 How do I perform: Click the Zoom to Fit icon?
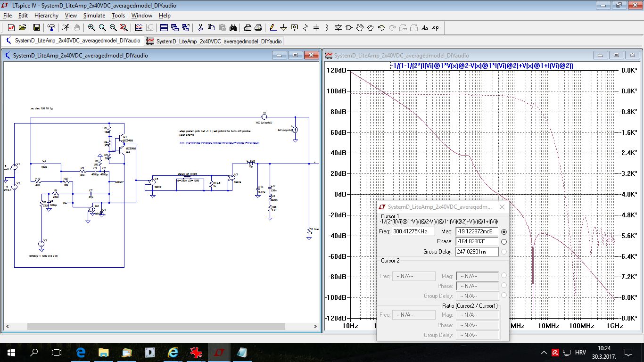tap(124, 28)
